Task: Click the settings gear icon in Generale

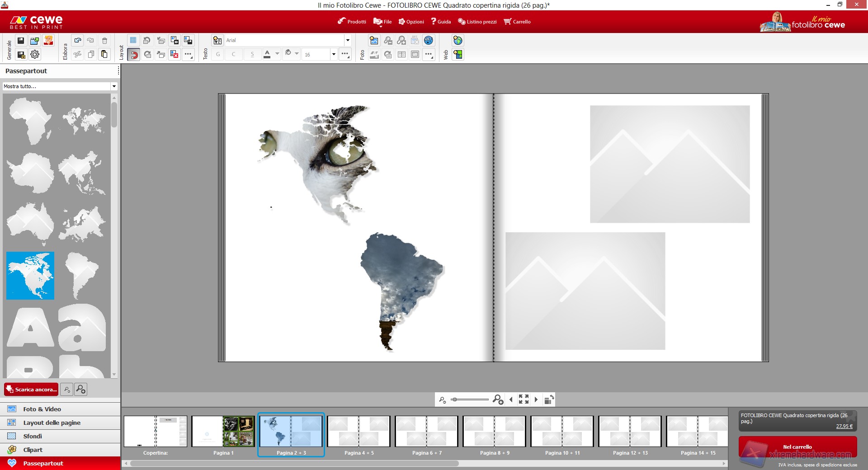Action: tap(35, 55)
